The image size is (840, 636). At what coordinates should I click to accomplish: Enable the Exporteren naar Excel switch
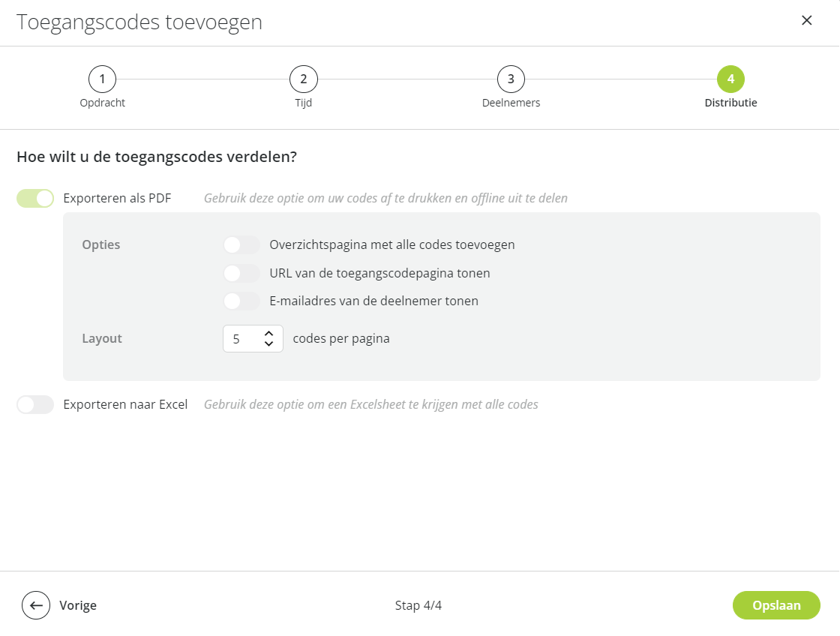(x=35, y=404)
